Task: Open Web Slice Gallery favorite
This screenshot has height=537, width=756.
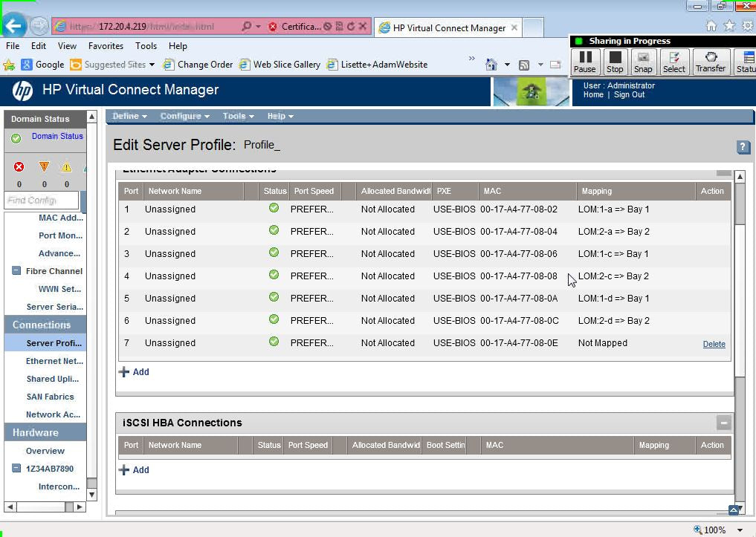Action: (280, 65)
